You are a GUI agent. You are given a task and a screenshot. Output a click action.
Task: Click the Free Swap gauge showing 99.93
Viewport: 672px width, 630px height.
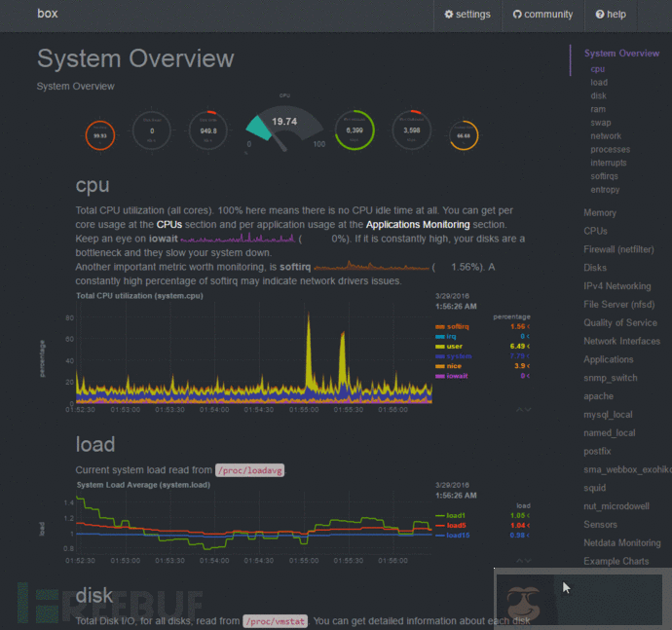[100, 135]
